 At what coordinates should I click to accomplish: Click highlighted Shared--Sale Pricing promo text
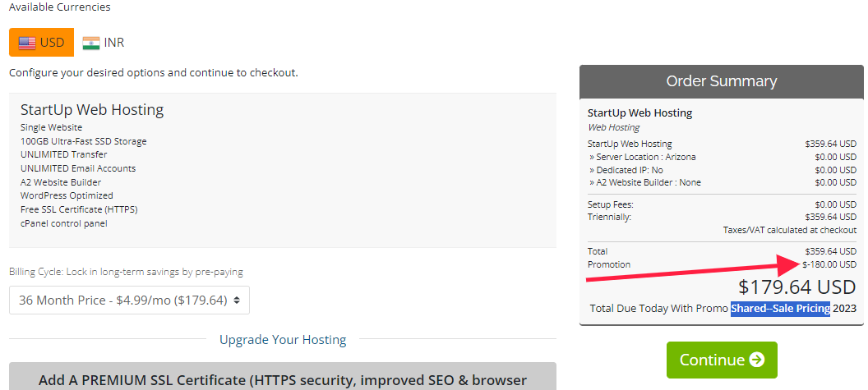[781, 308]
